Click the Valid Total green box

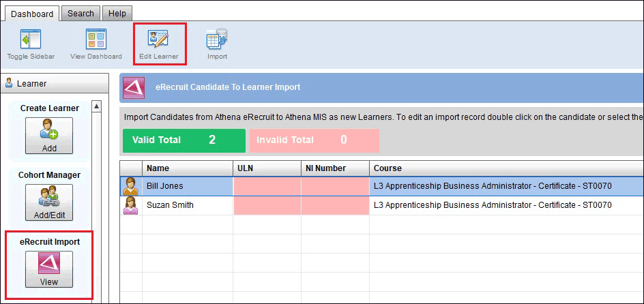pyautogui.click(x=184, y=140)
